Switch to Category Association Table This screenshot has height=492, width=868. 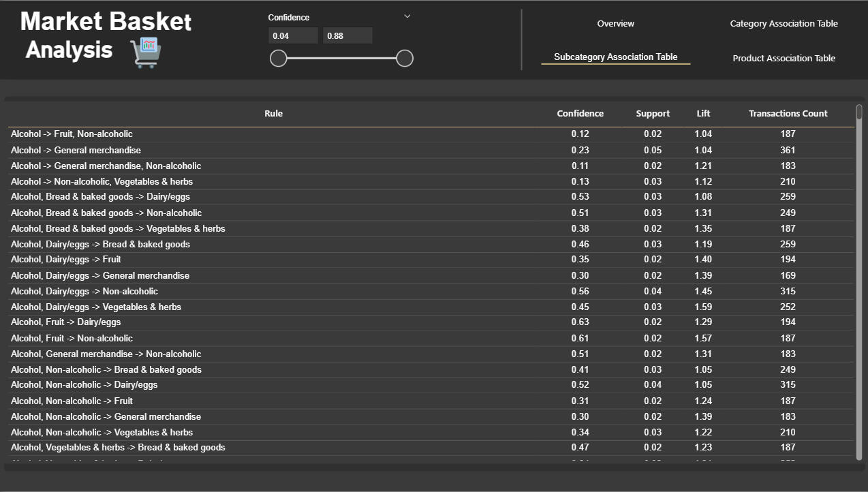(784, 24)
